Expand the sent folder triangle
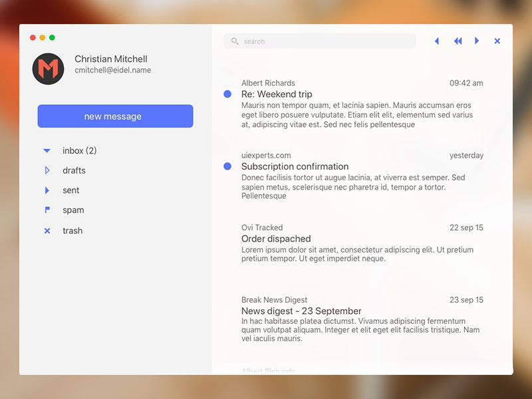Viewport: 532px width, 399px height. tap(47, 191)
